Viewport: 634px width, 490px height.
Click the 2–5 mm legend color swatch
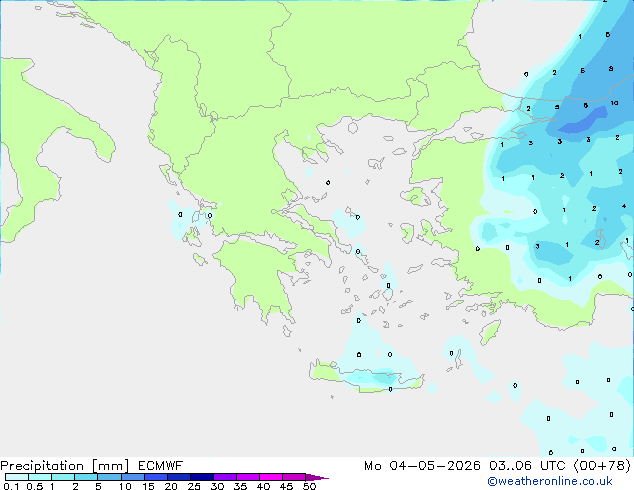pyautogui.click(x=86, y=477)
